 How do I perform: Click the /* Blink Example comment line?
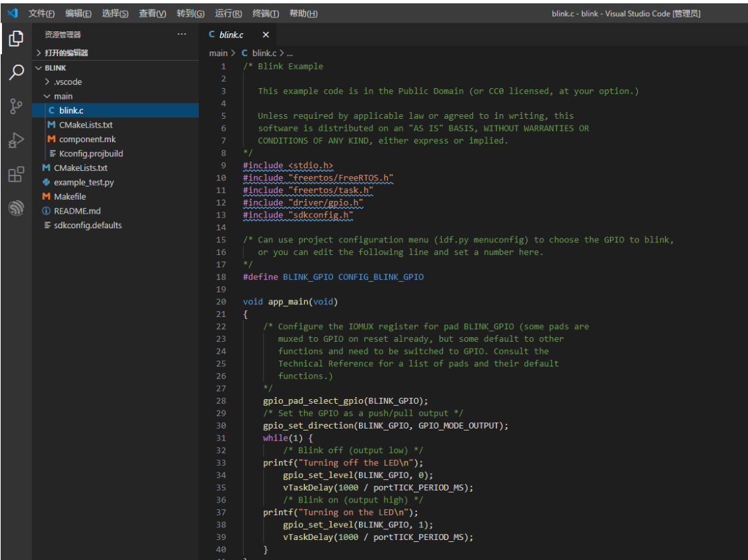coord(283,66)
